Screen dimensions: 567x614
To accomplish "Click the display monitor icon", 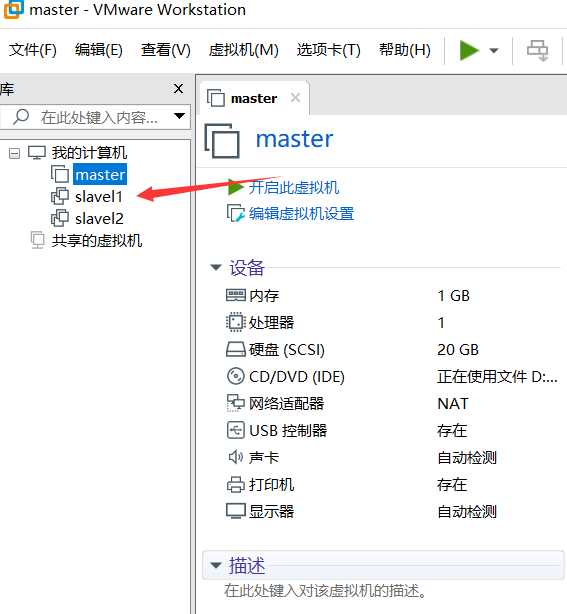I will (236, 511).
